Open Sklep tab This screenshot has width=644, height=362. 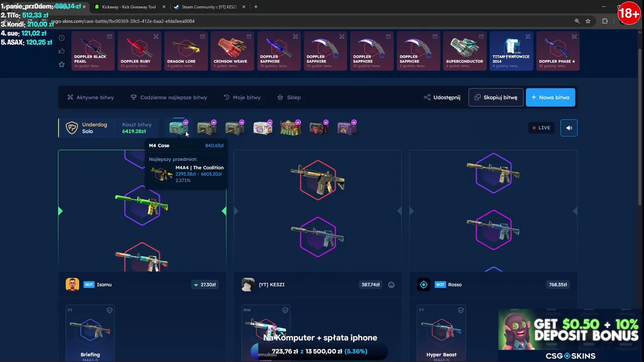point(289,97)
